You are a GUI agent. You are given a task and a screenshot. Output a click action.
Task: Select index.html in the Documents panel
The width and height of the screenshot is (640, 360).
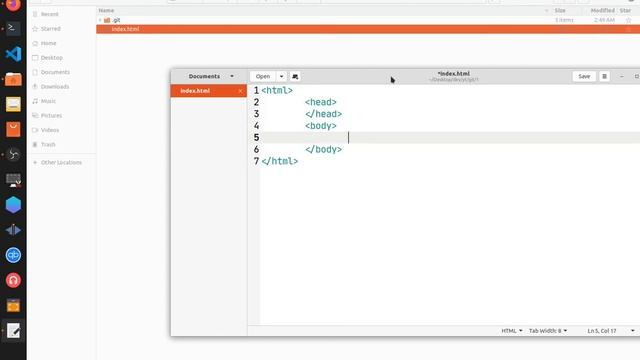209,91
